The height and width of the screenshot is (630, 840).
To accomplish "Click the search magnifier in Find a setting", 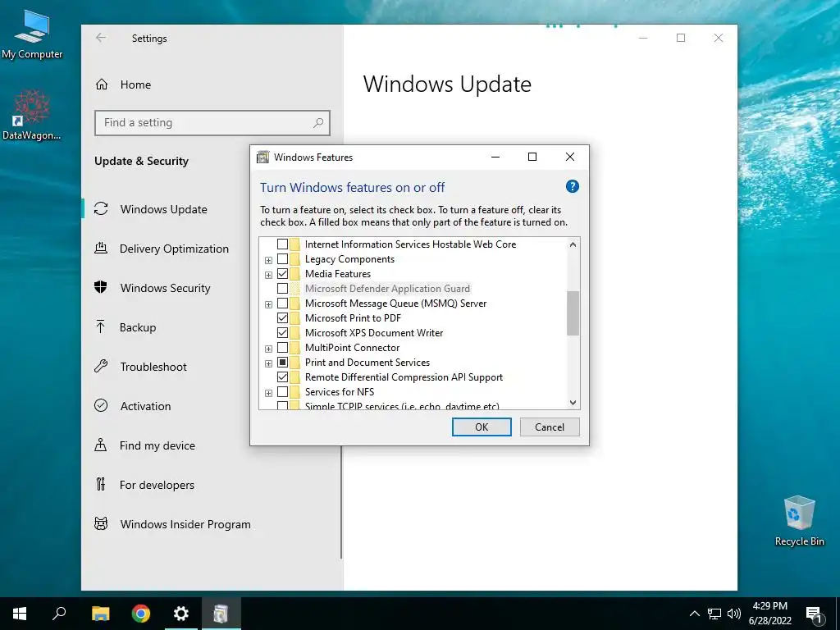I will [x=318, y=123].
